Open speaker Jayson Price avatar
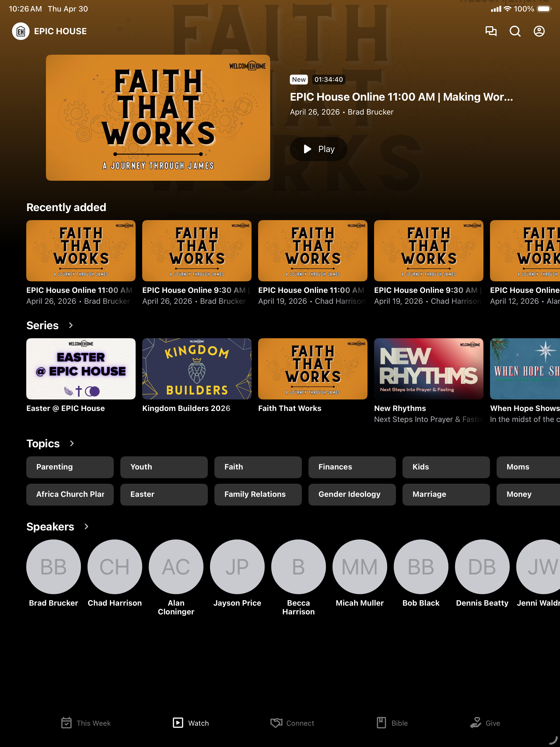Viewport: 560px width, 747px height. coord(237,567)
